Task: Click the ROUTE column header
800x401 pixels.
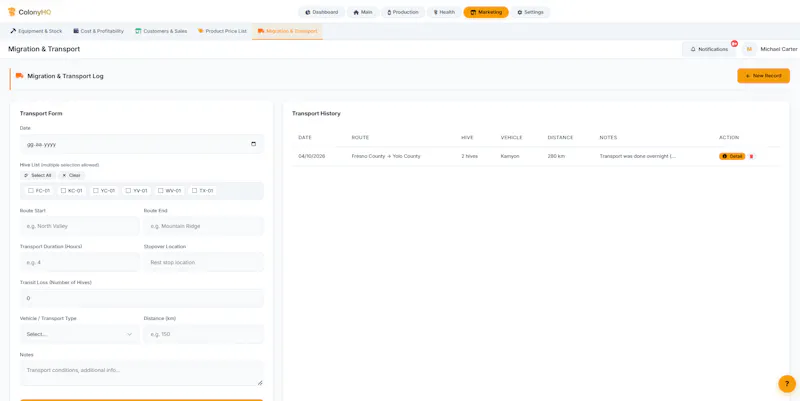Action: (x=360, y=138)
